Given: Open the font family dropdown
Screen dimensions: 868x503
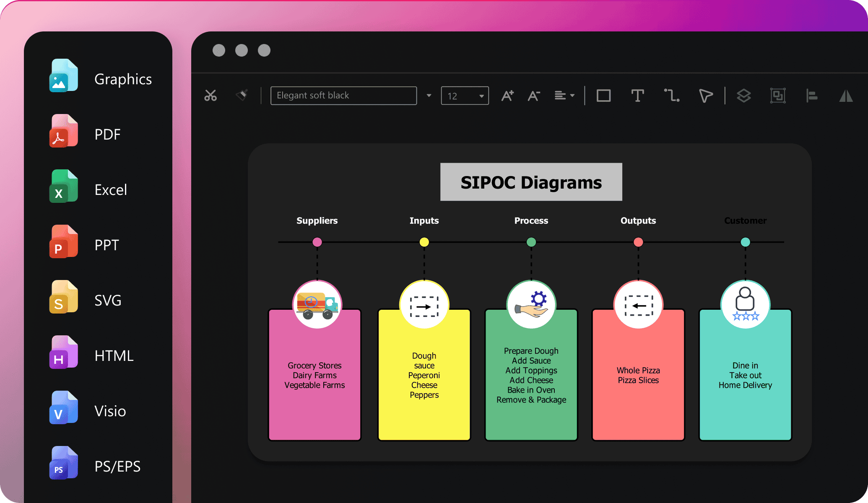Looking at the screenshot, I should [428, 95].
